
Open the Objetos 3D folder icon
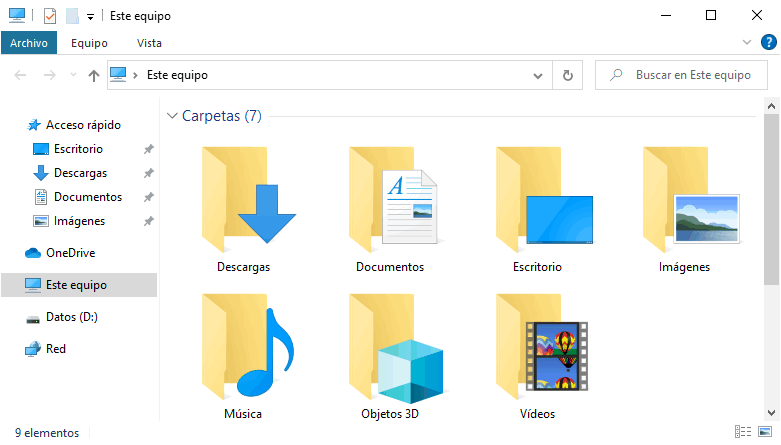[x=396, y=348]
